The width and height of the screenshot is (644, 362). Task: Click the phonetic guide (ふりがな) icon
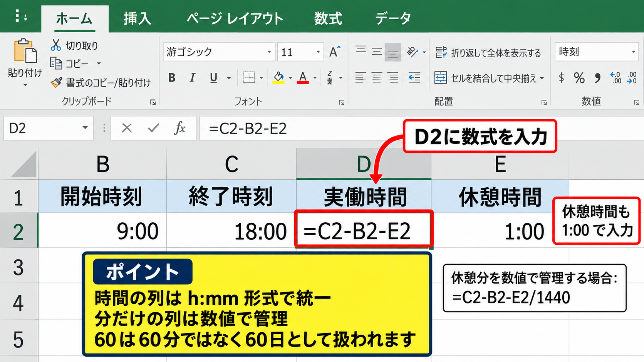(330, 78)
